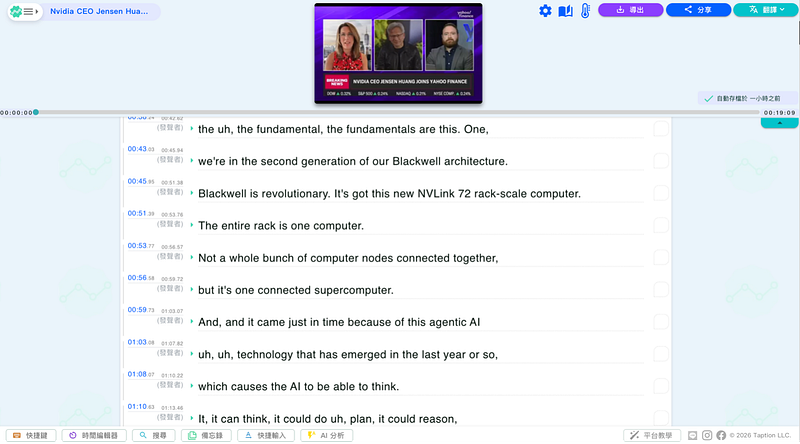Open the Facebook icon in footer
Viewport: 800px width, 444px height.
(721, 435)
